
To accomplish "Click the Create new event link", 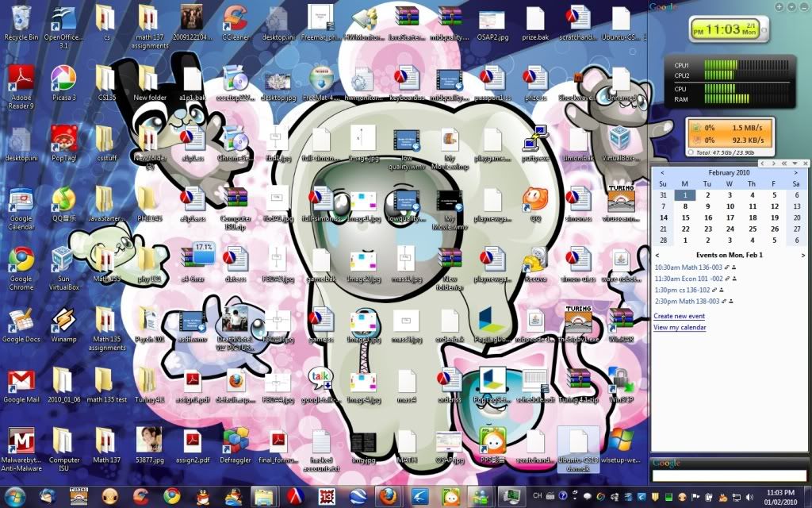I will [x=679, y=316].
